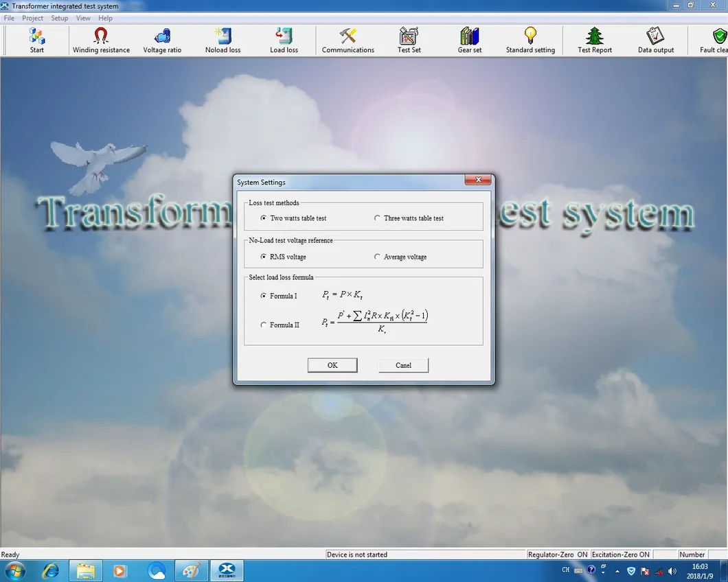
Task: Select Formula II load loss formula
Action: tap(264, 325)
